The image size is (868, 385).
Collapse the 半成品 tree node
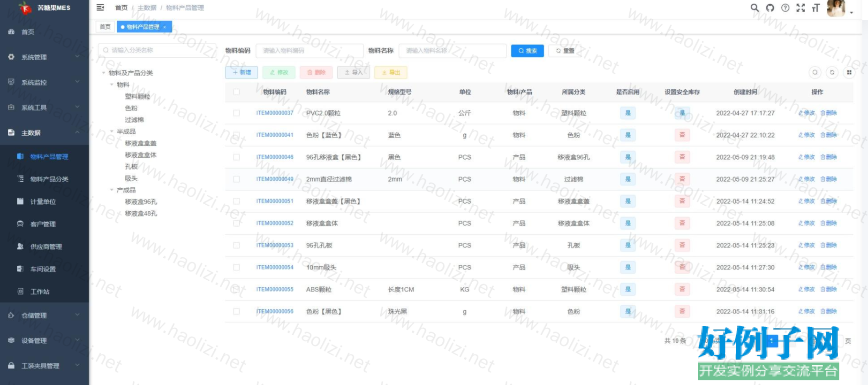click(x=112, y=131)
